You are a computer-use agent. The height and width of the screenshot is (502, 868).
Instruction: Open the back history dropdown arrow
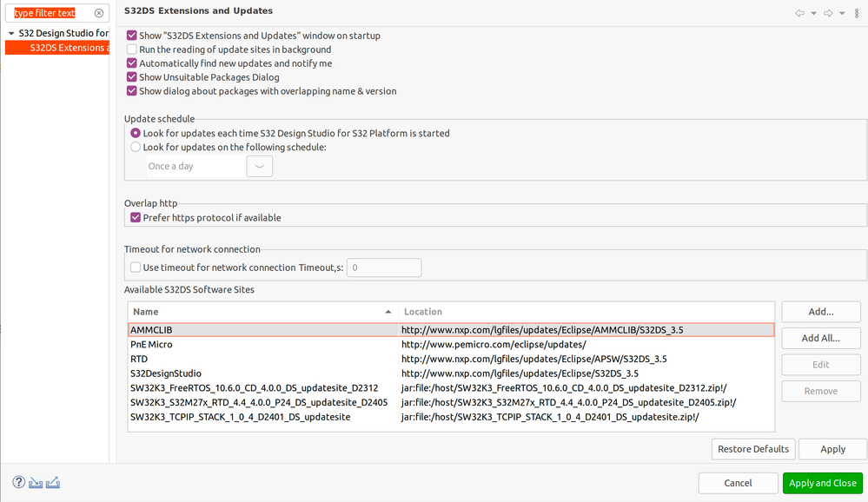click(813, 13)
